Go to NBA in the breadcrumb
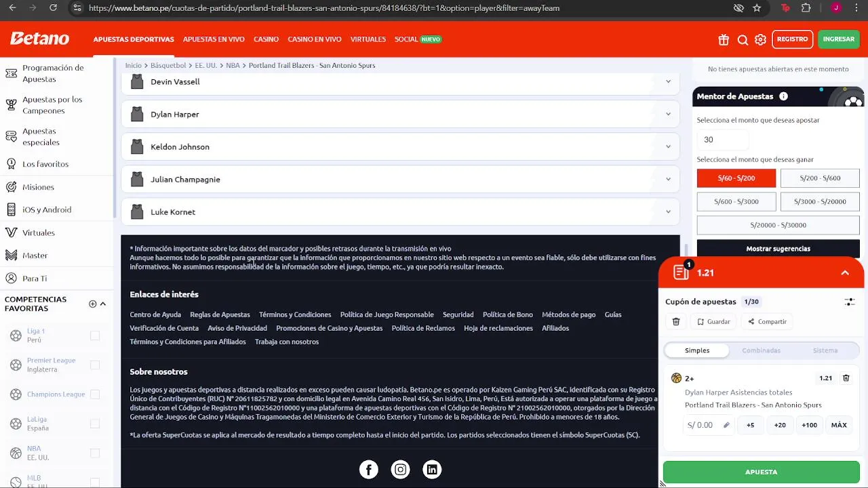Image resolution: width=868 pixels, height=488 pixels. pos(233,66)
